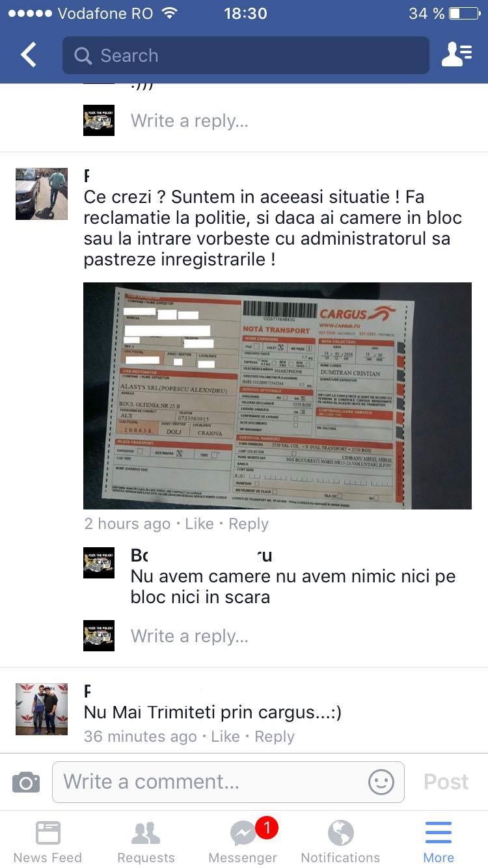Screen dimensions: 488x868
Task: Tap the Post button
Action: point(446,781)
